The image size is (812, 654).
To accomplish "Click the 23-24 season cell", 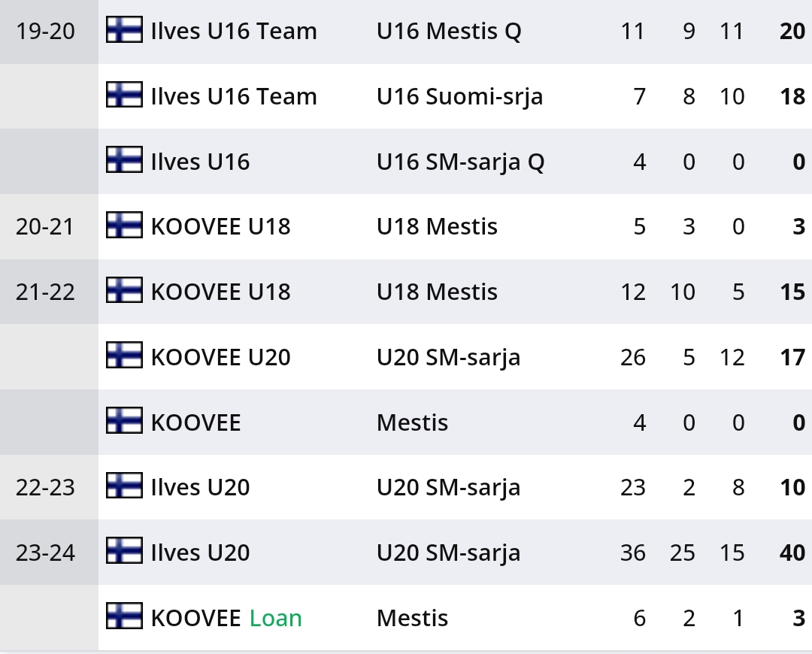I will pos(46,553).
